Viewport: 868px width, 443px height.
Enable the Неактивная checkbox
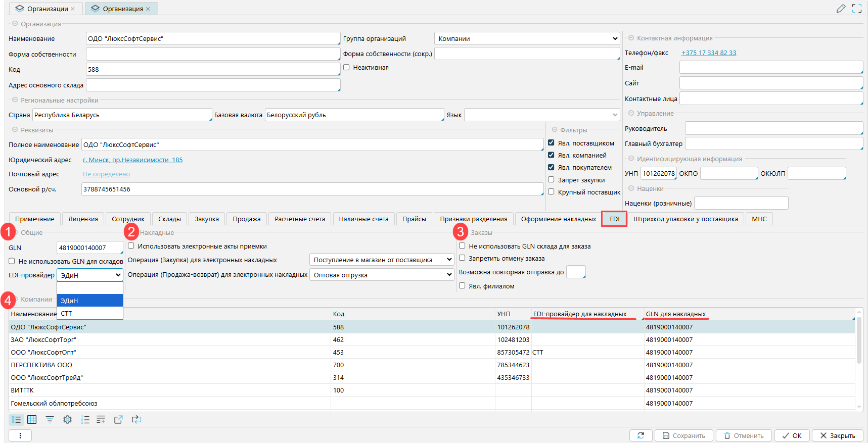click(346, 68)
